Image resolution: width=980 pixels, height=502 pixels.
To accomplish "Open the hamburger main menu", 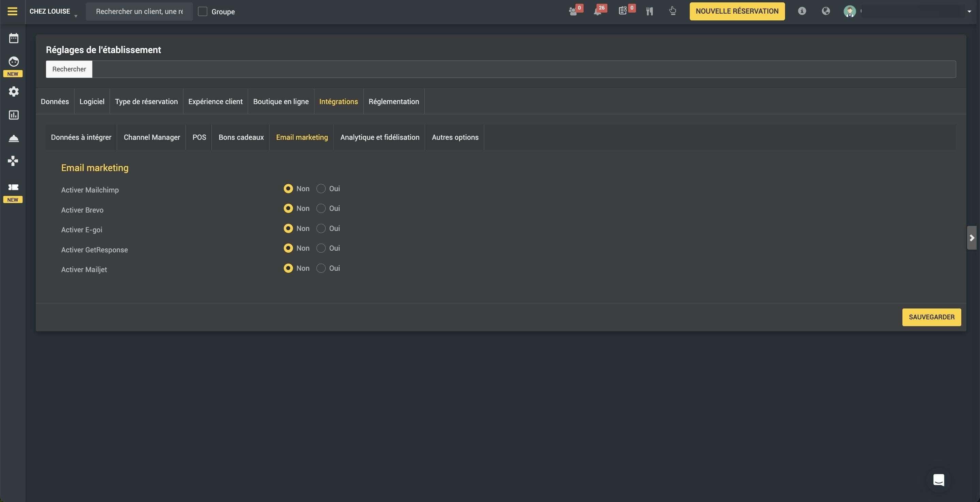I will point(13,12).
